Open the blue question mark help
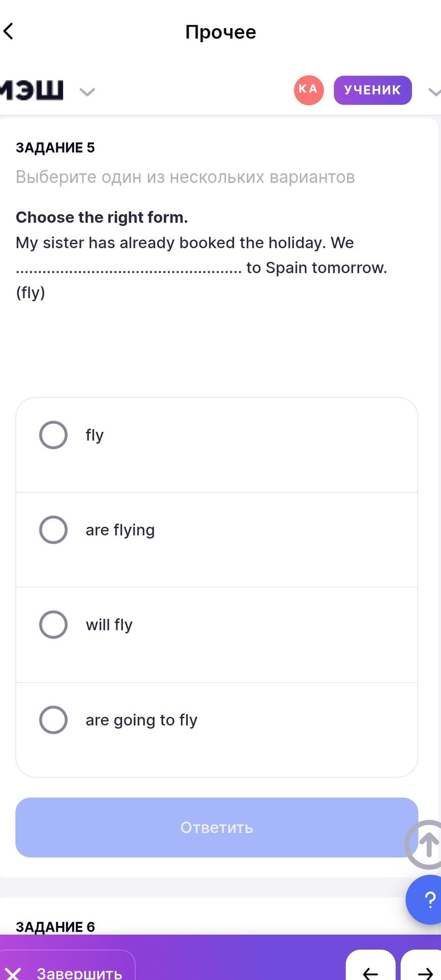This screenshot has height=980, width=441. point(424,899)
